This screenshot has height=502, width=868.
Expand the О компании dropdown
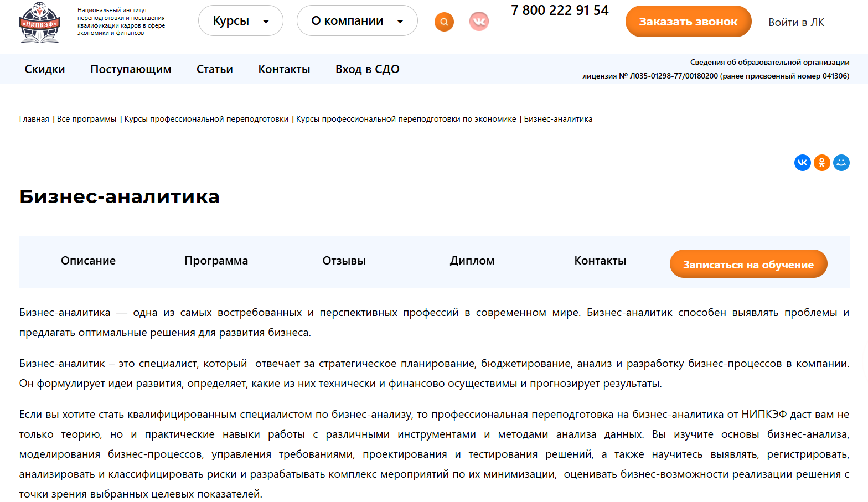(x=357, y=21)
